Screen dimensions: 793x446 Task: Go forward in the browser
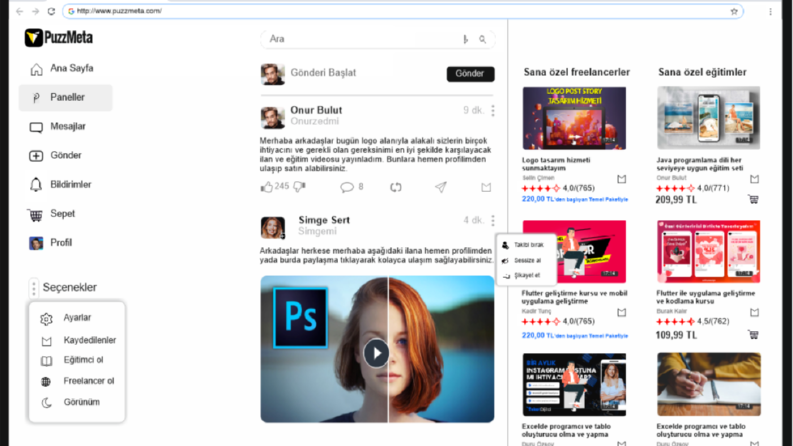tap(35, 11)
